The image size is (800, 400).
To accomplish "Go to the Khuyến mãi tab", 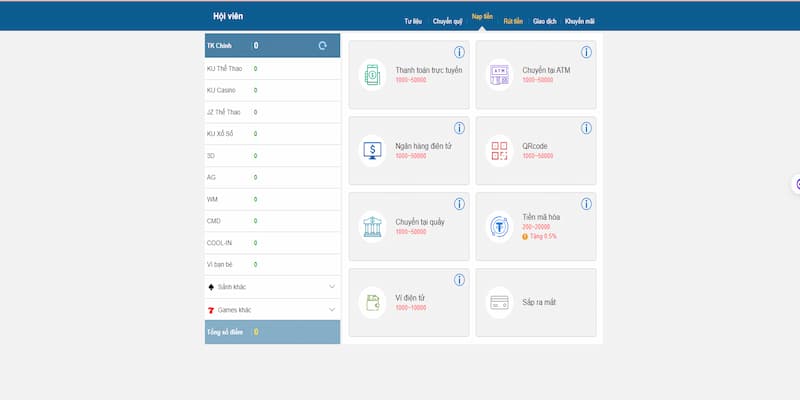I will point(580,20).
